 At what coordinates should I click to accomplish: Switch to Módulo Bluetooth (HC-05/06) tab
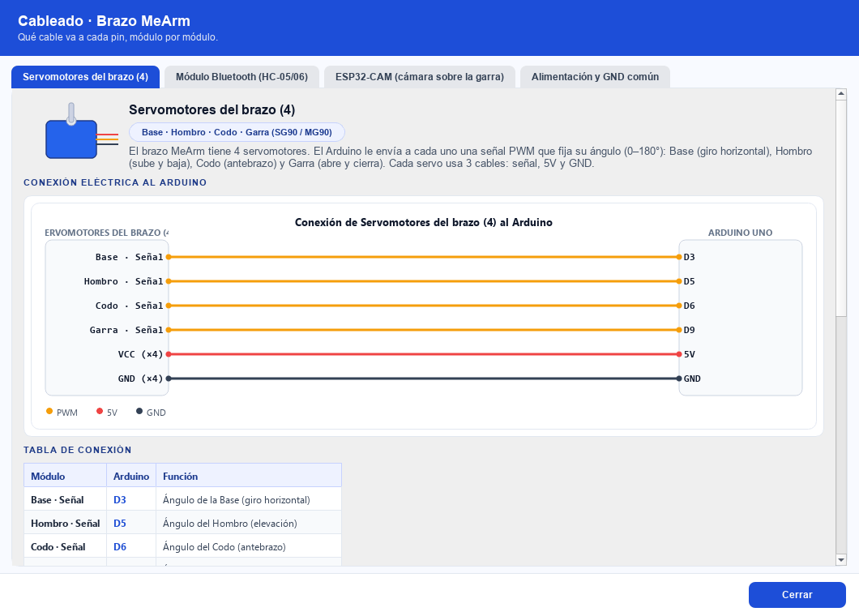click(241, 77)
